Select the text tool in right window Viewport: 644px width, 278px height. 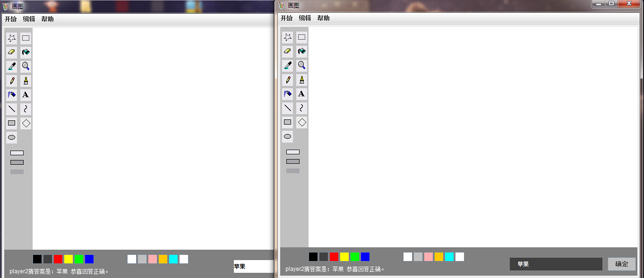301,94
